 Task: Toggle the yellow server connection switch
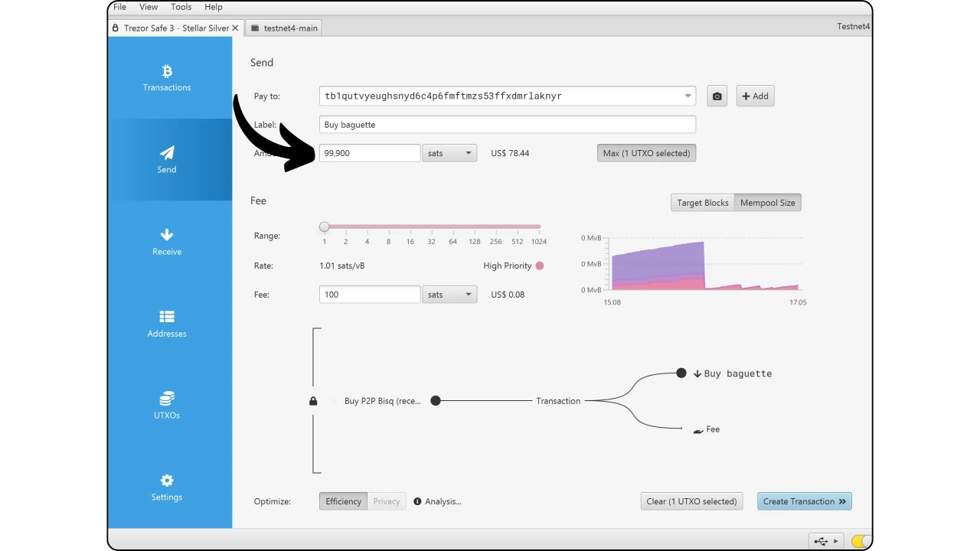click(x=861, y=541)
